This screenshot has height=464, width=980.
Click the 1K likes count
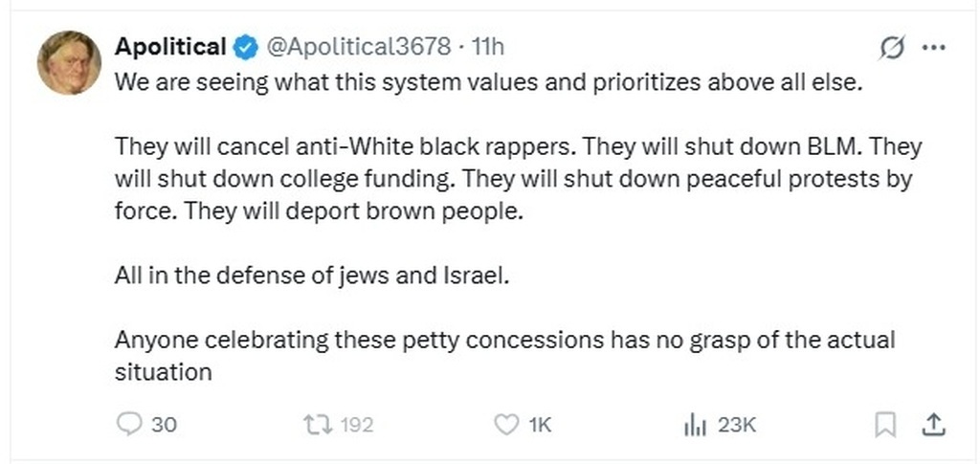[x=541, y=424]
